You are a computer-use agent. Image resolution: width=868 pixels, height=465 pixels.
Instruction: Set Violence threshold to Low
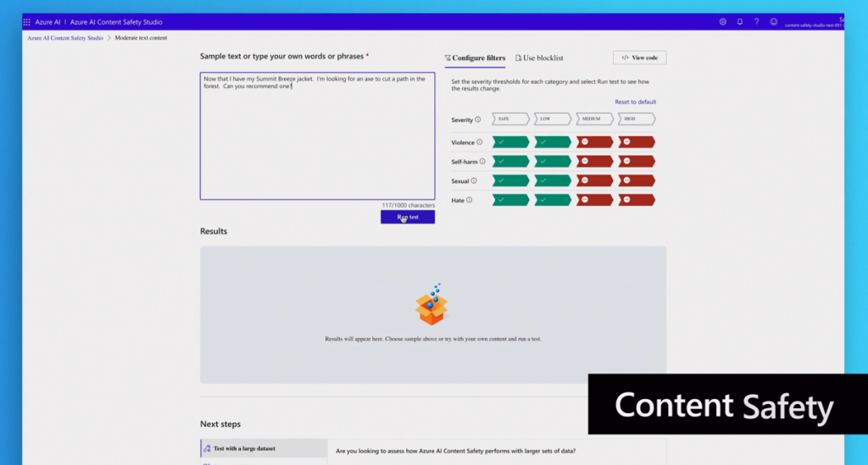[553, 142]
